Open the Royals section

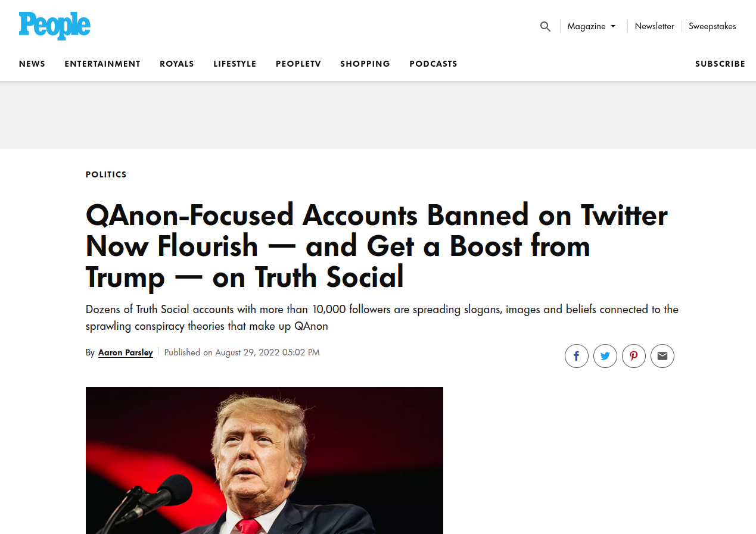pos(177,64)
